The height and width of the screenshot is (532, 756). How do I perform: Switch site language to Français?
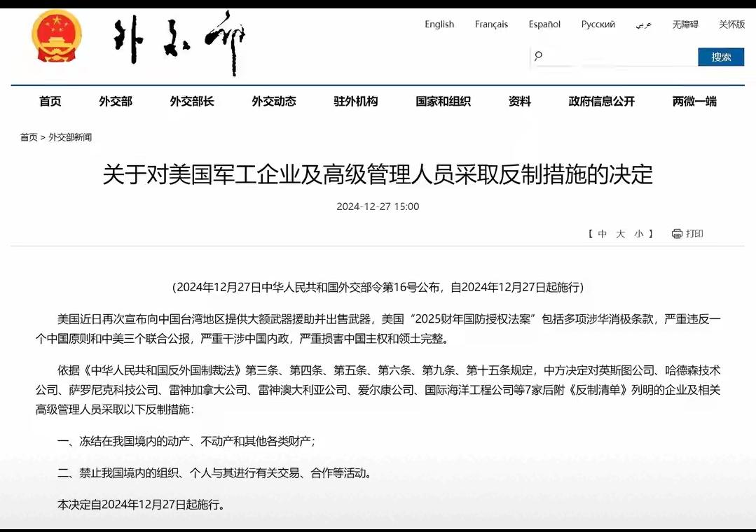(x=491, y=24)
